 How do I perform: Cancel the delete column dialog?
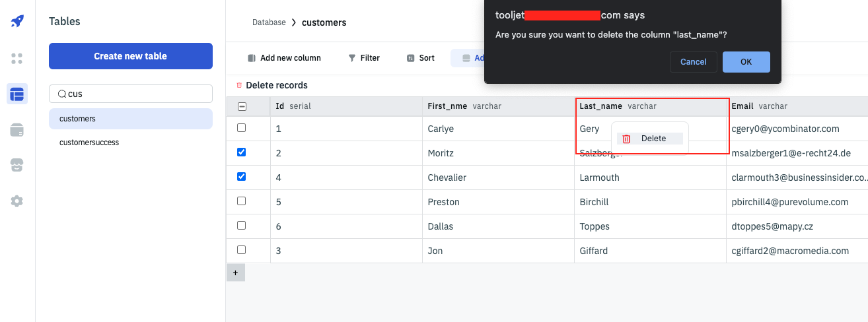(x=693, y=62)
